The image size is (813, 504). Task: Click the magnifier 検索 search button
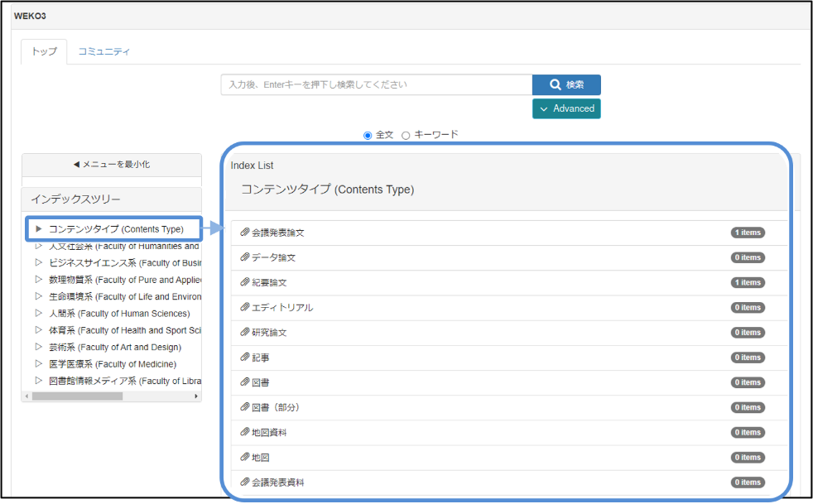click(566, 85)
